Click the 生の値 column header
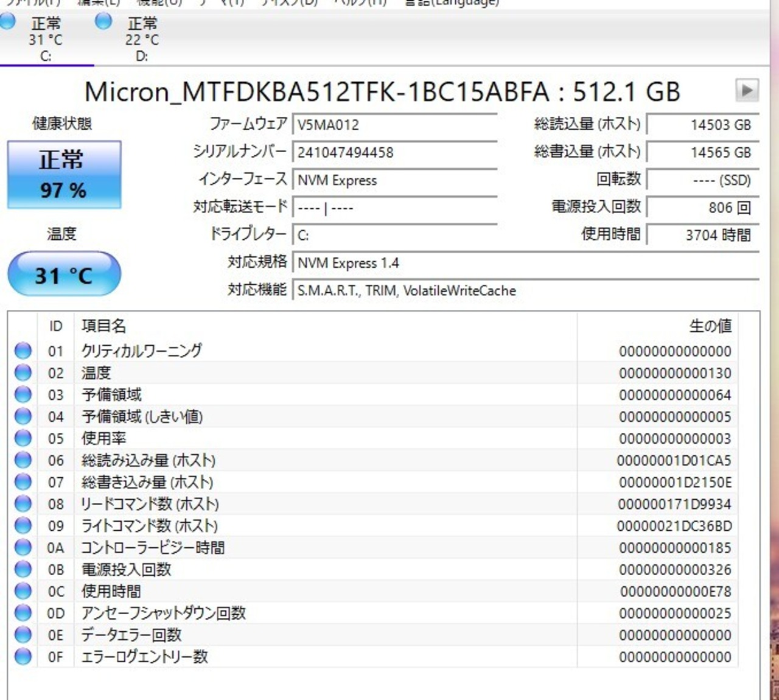The image size is (779, 700). (x=710, y=326)
